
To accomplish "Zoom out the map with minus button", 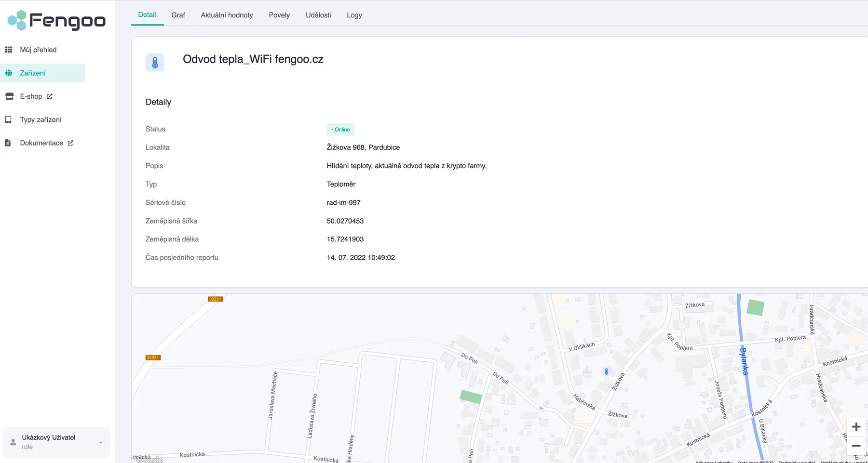I will tap(856, 446).
